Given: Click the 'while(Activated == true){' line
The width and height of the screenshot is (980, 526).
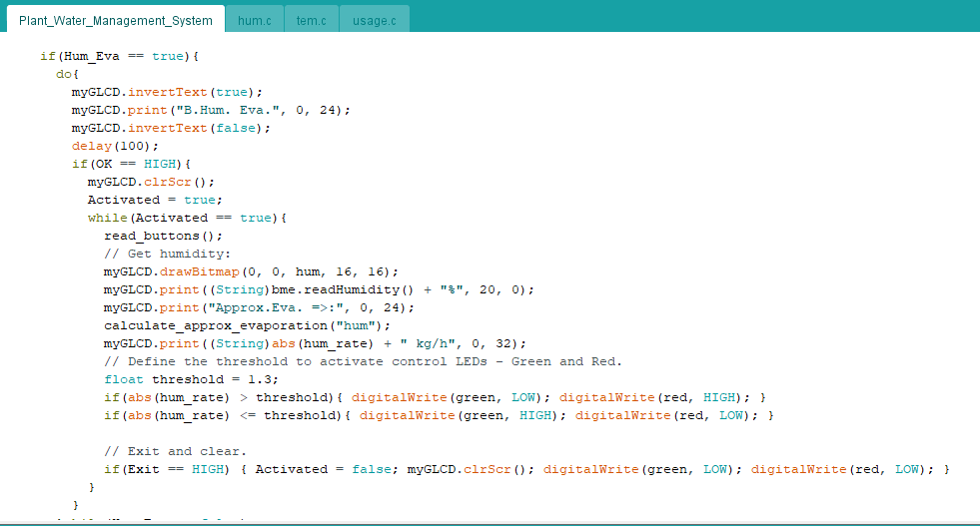Looking at the screenshot, I should coord(187,218).
